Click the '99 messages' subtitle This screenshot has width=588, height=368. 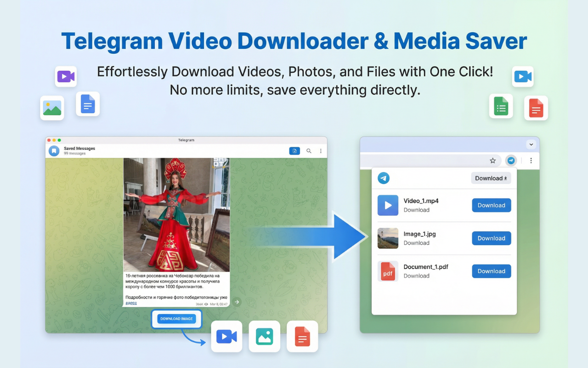tap(75, 154)
